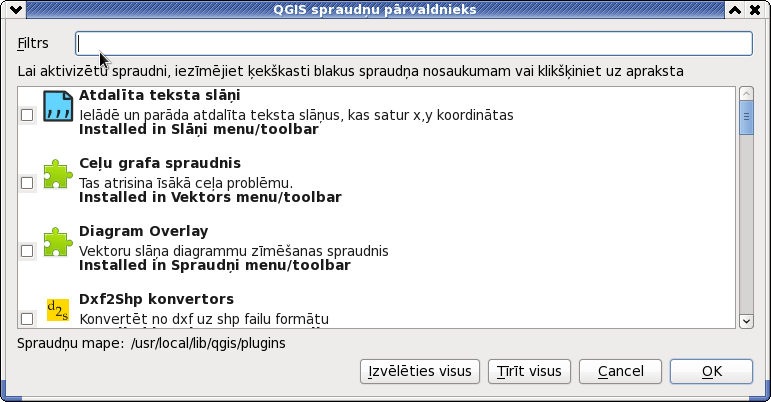This screenshot has width=771, height=402.
Task: Close the QGIS spraudņu pārvaldnieks window
Action: coord(755,9)
